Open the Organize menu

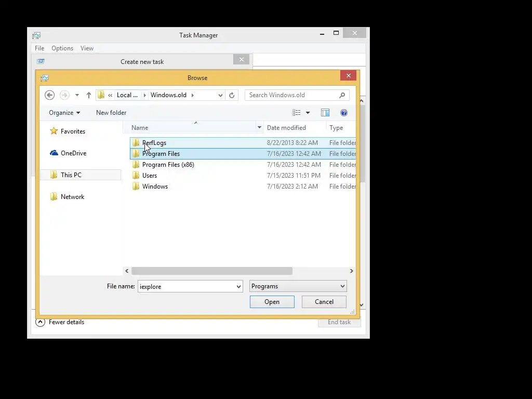coord(64,113)
